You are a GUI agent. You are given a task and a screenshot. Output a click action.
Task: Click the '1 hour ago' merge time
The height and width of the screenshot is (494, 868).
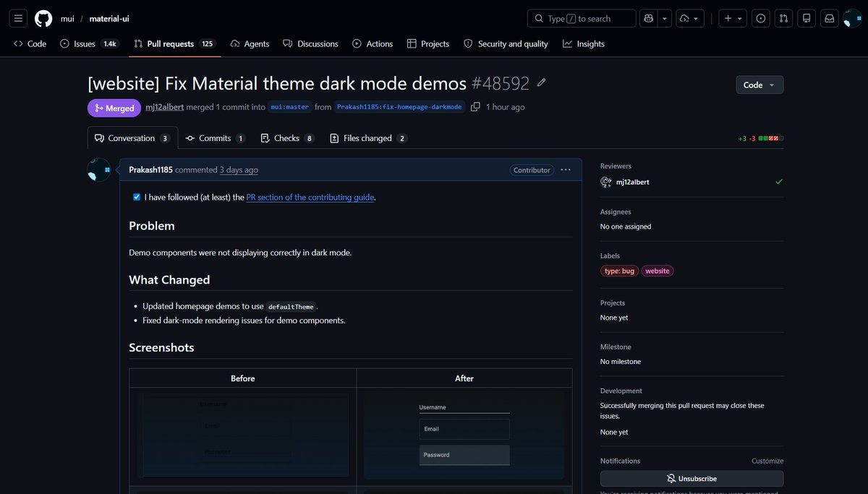coord(506,107)
